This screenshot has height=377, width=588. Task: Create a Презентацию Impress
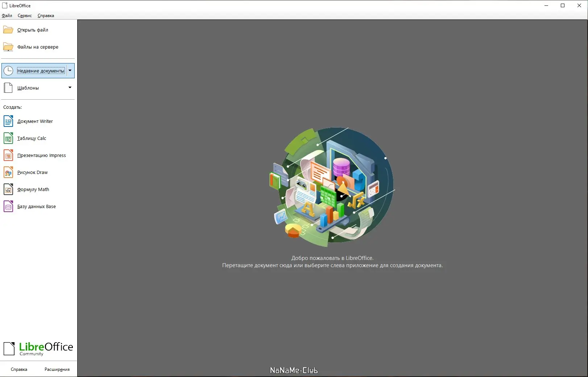tap(42, 155)
